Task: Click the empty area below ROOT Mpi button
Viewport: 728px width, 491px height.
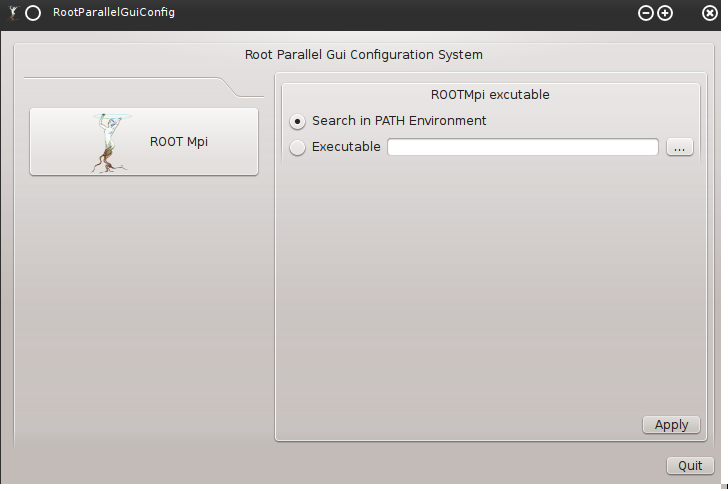Action: pos(144,300)
